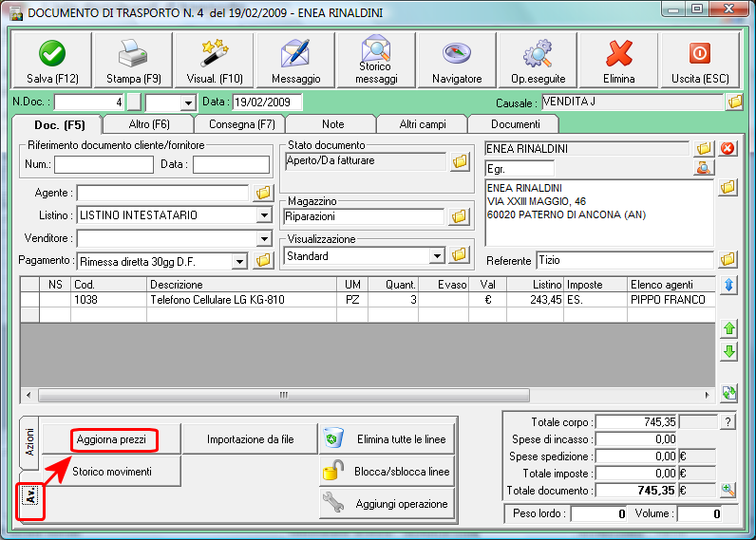Image resolution: width=756 pixels, height=540 pixels.
Task: Launch the Navigatore compass tool
Action: point(457,60)
